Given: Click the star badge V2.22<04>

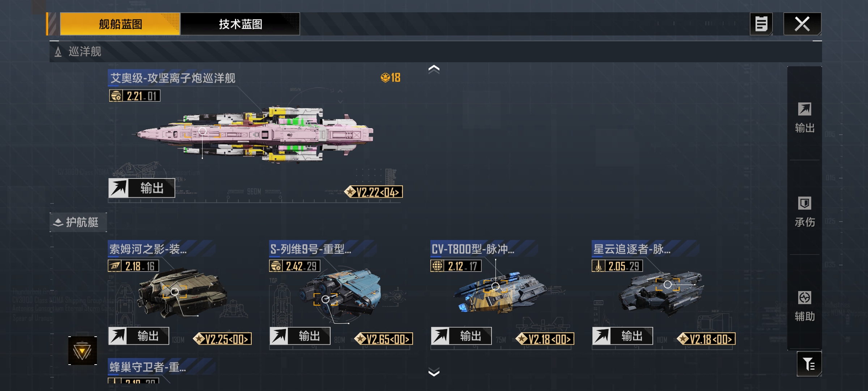Looking at the screenshot, I should pos(374,192).
